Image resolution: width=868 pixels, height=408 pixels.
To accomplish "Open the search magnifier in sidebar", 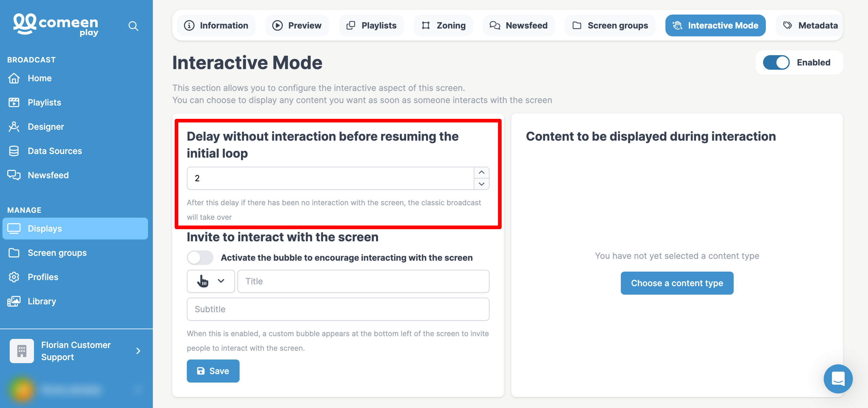I will point(133,26).
